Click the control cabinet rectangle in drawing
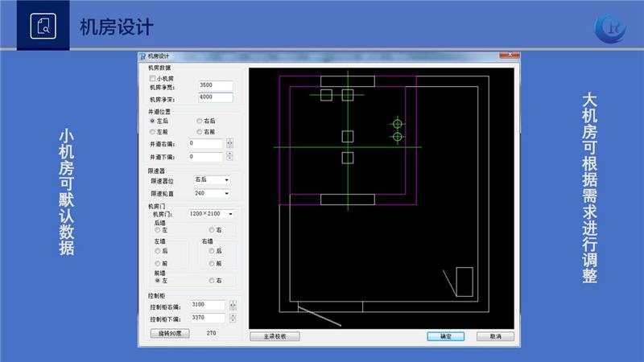Viewport: 644px width, 362px height. (464, 282)
